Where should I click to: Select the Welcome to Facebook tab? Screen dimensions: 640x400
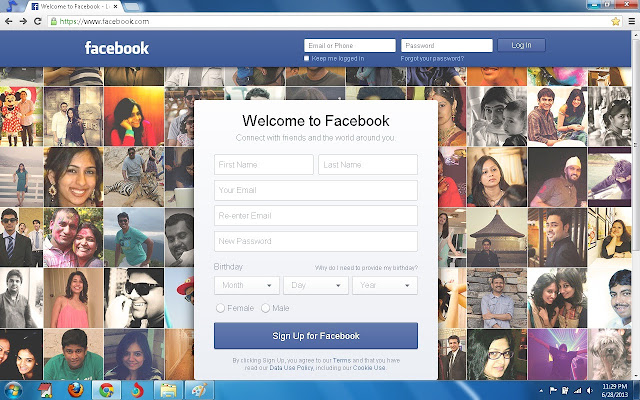(71, 7)
